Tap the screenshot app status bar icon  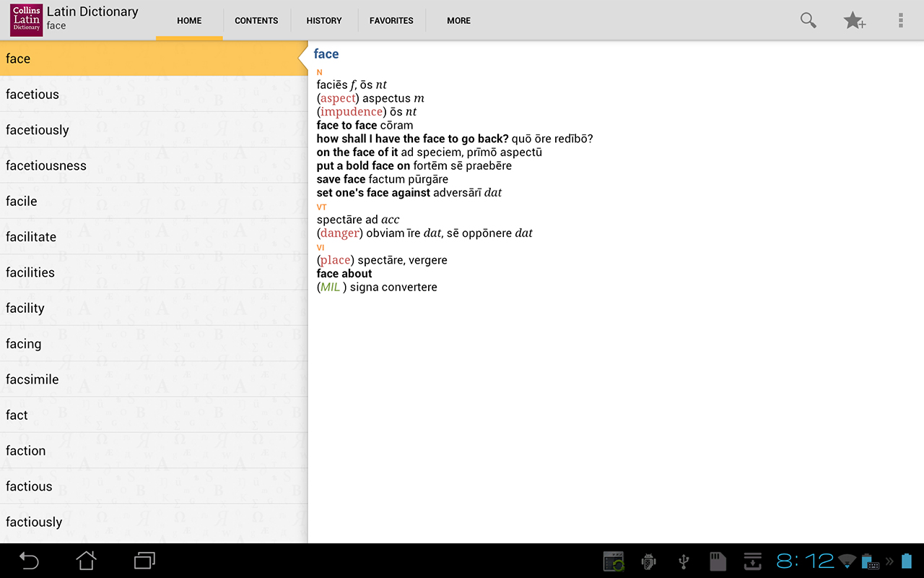613,561
